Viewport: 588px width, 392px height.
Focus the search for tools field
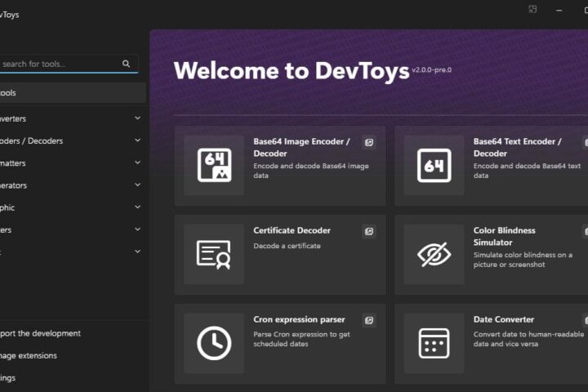(x=60, y=64)
